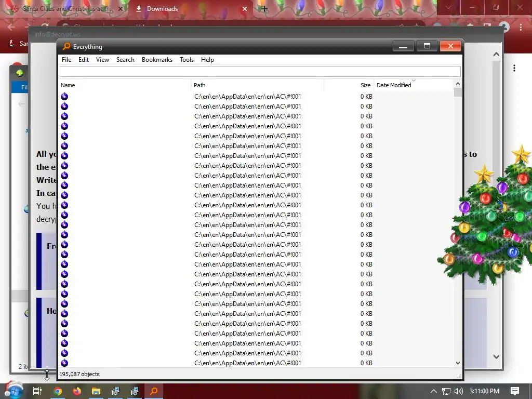Click the Everything results scrollbar up arrow
The width and height of the screenshot is (532, 399).
click(458, 84)
